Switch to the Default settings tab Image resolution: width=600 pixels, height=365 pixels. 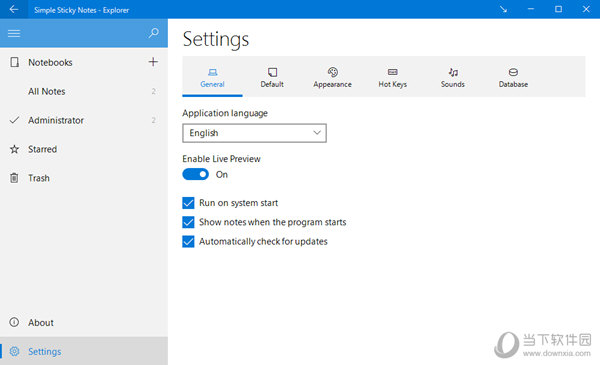tap(272, 77)
